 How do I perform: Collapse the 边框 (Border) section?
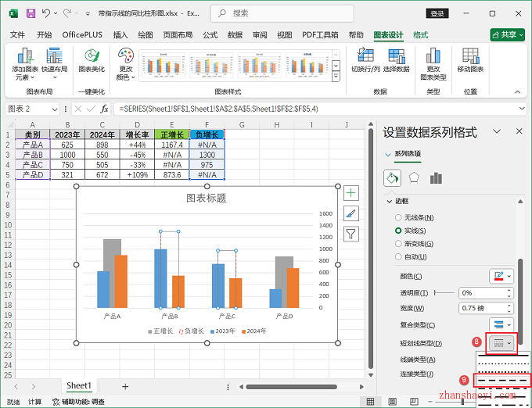point(390,202)
